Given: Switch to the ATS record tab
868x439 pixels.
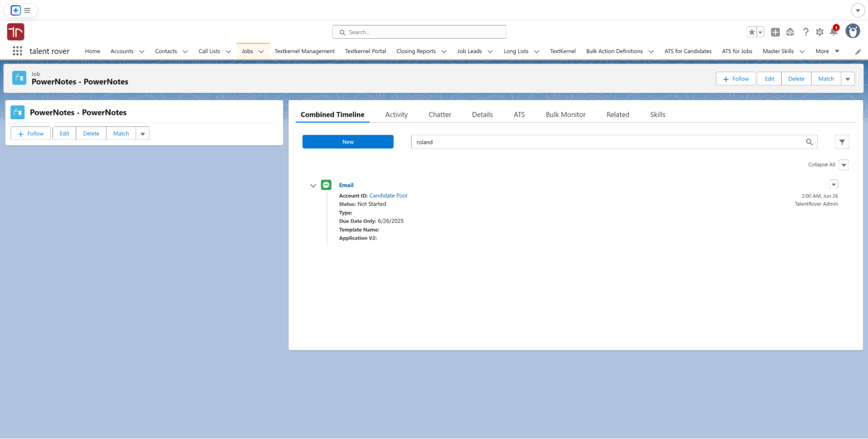Looking at the screenshot, I should [x=519, y=115].
